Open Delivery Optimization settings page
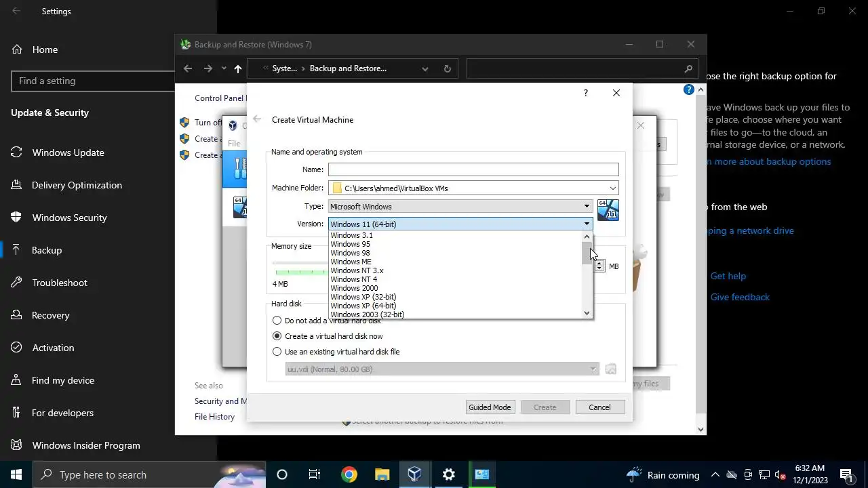Screen dimensions: 868x488 pos(77,185)
